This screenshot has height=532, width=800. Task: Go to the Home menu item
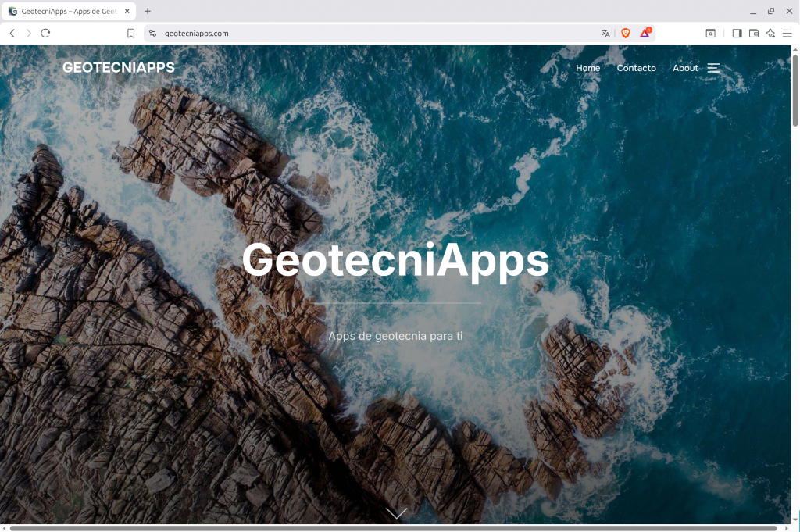tap(587, 68)
